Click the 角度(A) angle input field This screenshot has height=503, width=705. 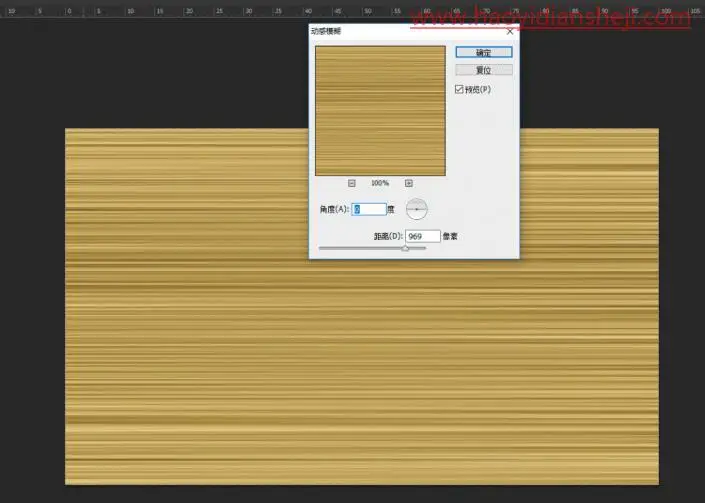point(369,209)
